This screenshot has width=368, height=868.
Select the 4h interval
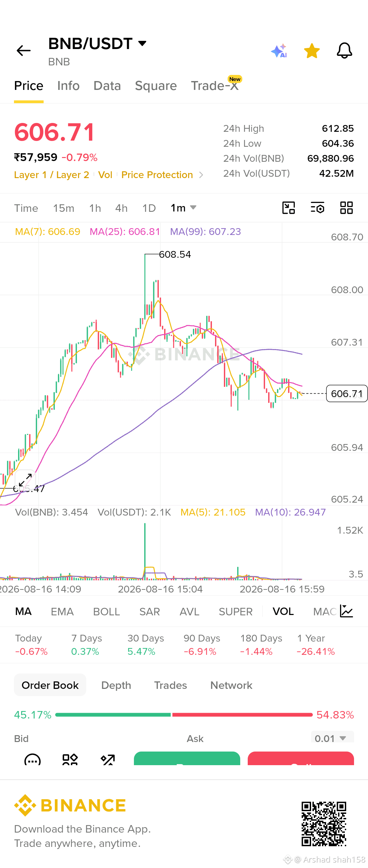pyautogui.click(x=121, y=208)
